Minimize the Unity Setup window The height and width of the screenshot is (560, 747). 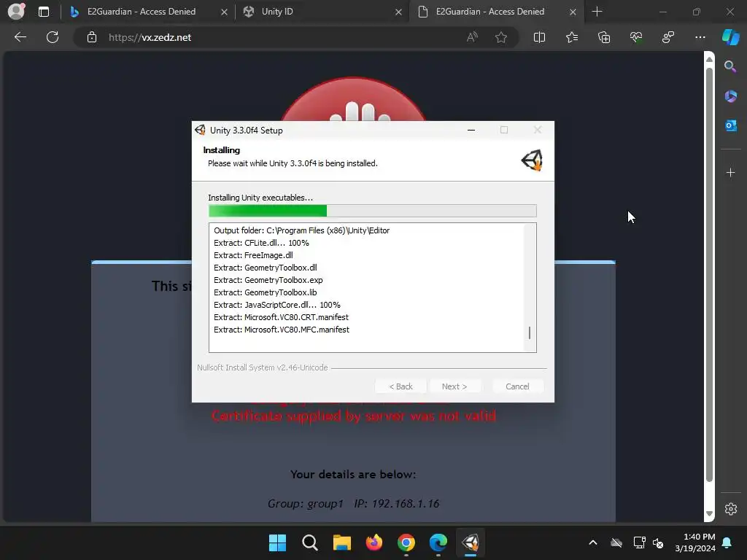471,130
